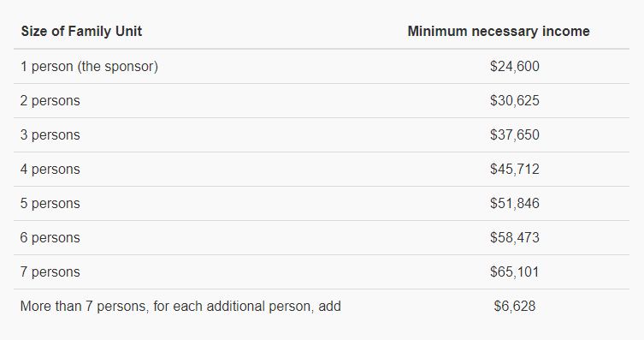Select the 2 persons row label
Viewport: 644px width, 340px height.
(50, 101)
